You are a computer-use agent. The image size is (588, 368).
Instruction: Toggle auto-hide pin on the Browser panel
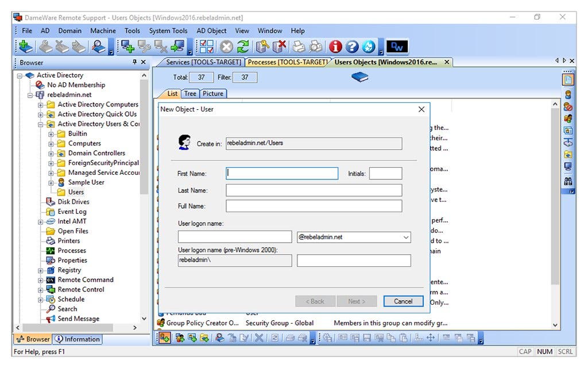136,63
